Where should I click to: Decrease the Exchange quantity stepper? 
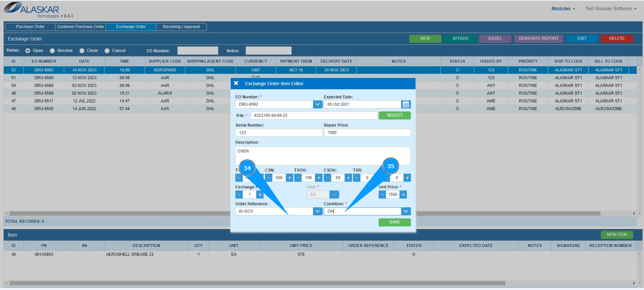coord(239,195)
